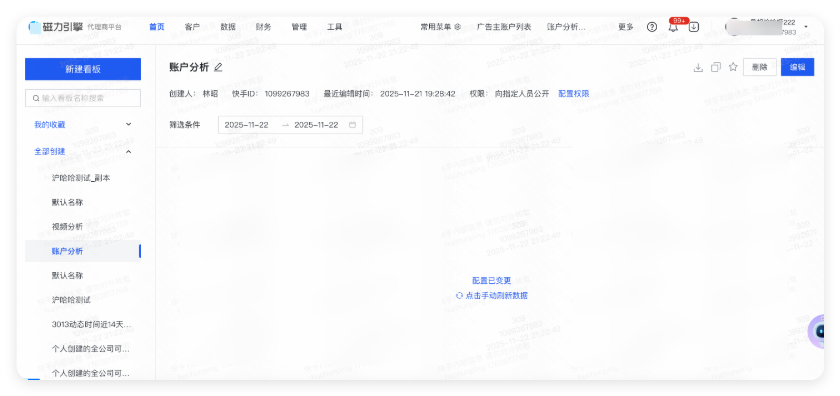The width and height of the screenshot is (840, 396).
Task: Click the 配置已变更 notice text
Action: (492, 281)
